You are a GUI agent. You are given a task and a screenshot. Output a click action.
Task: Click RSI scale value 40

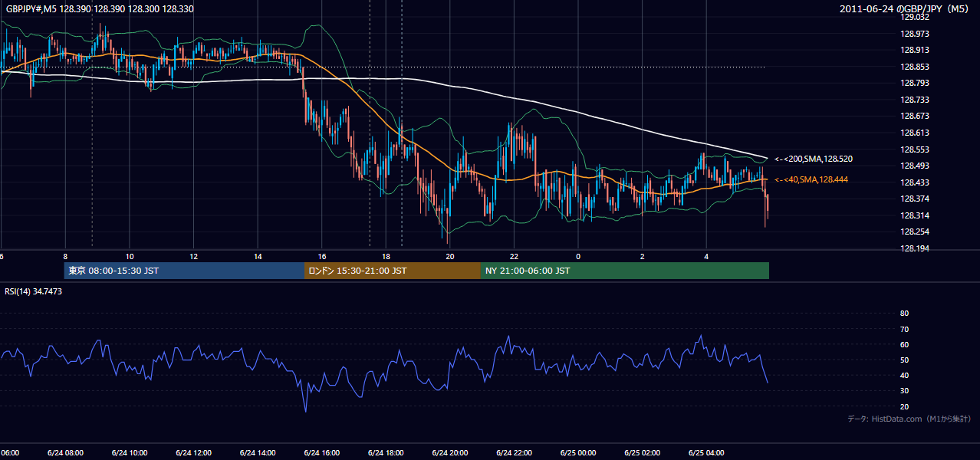tap(904, 375)
